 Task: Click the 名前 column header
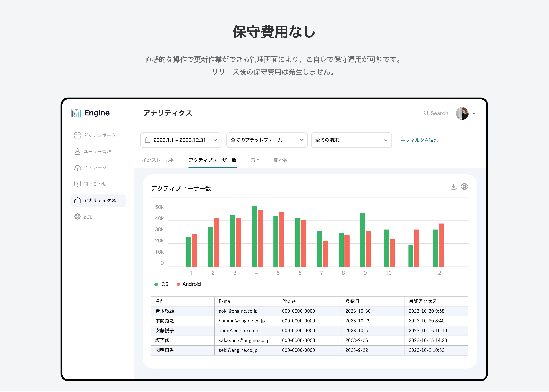tap(183, 301)
